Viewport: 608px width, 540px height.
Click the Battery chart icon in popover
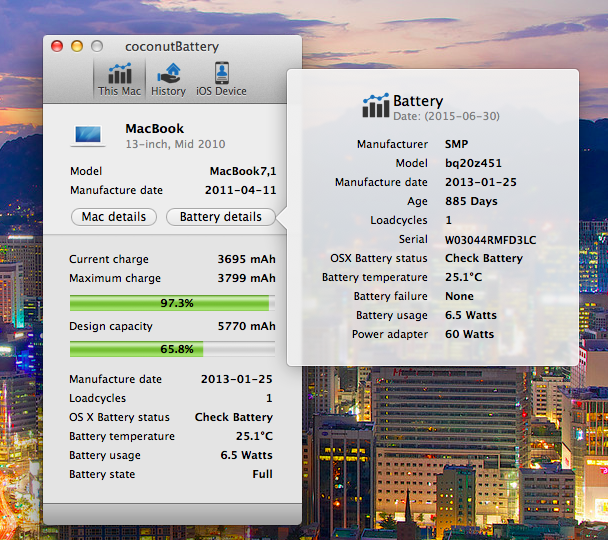(376, 105)
